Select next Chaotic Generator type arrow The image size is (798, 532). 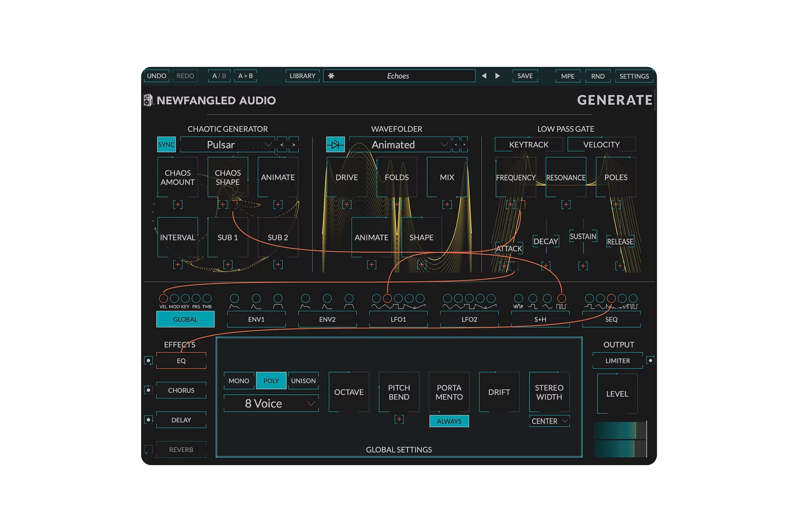coord(294,144)
